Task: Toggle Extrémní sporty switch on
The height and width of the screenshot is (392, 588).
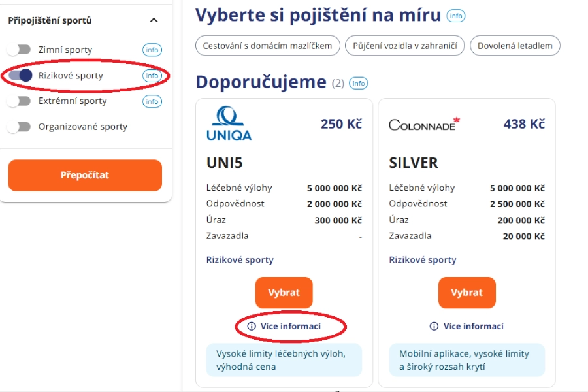Action: click(x=19, y=101)
